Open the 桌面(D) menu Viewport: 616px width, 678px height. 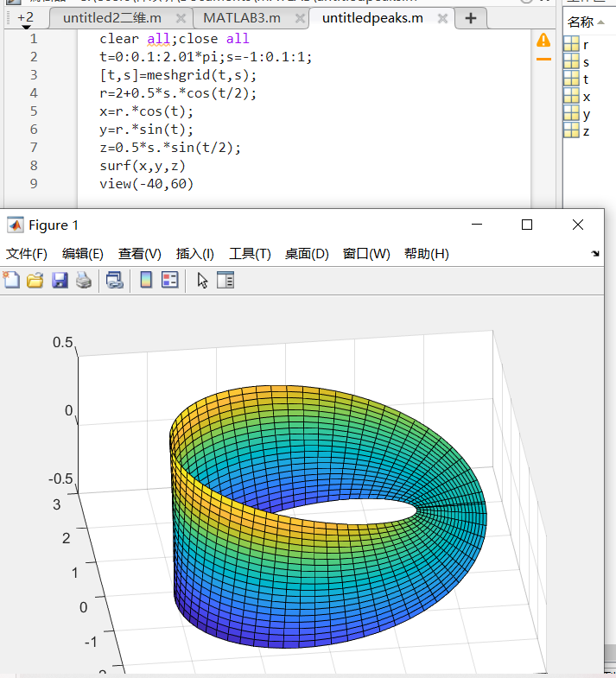pos(307,254)
